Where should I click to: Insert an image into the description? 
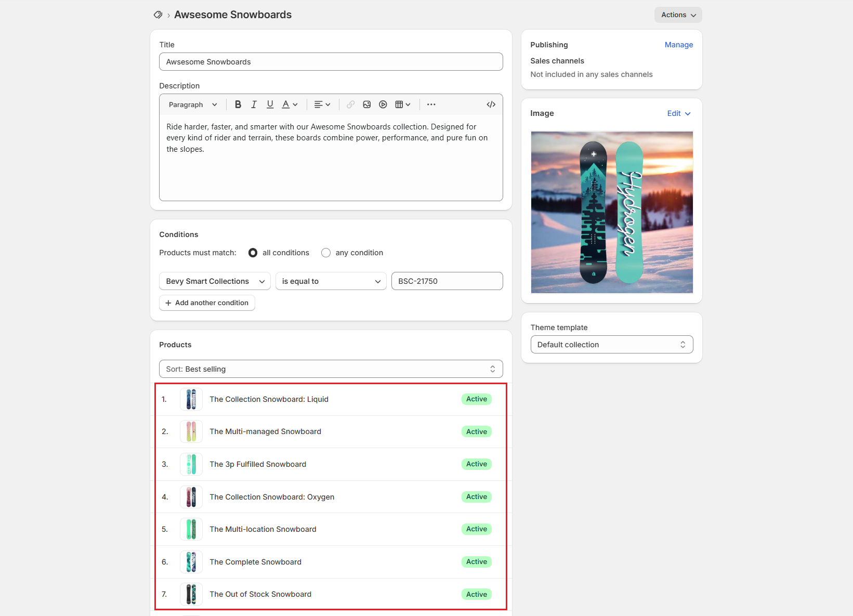click(x=367, y=104)
